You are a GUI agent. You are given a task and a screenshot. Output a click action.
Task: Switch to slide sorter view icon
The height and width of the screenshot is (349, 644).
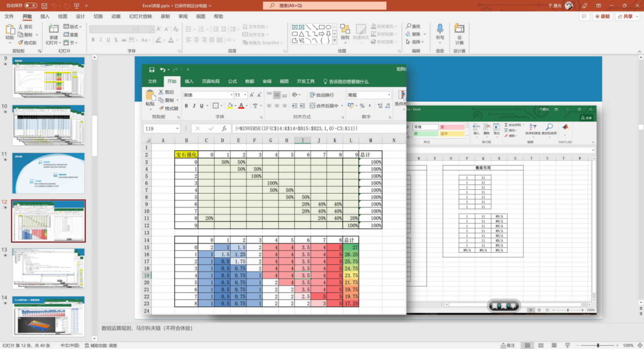pyautogui.click(x=541, y=345)
